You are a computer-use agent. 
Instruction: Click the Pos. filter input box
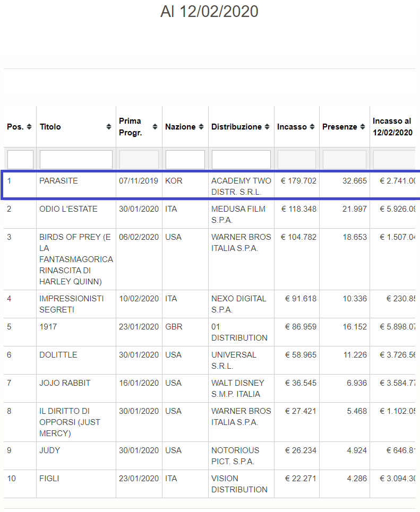pyautogui.click(x=20, y=160)
